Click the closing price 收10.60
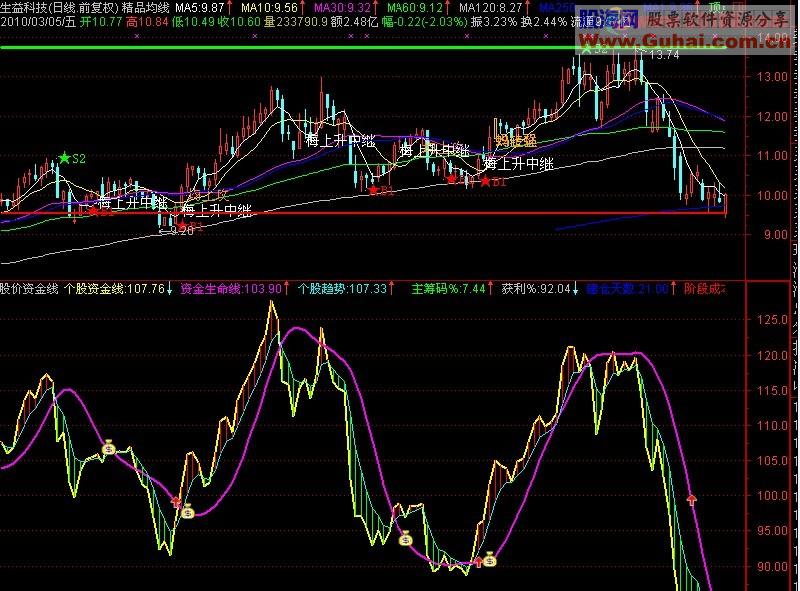Viewport: 800px width, 591px height. [239, 22]
